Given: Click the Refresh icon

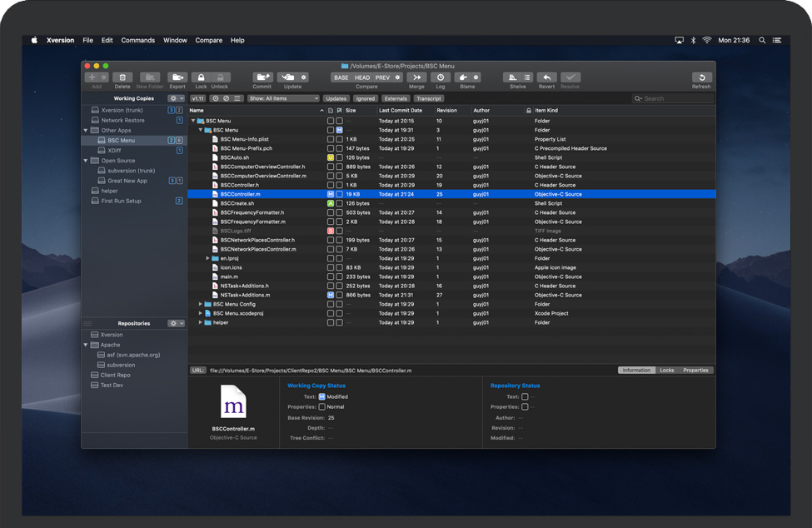Looking at the screenshot, I should coord(701,77).
